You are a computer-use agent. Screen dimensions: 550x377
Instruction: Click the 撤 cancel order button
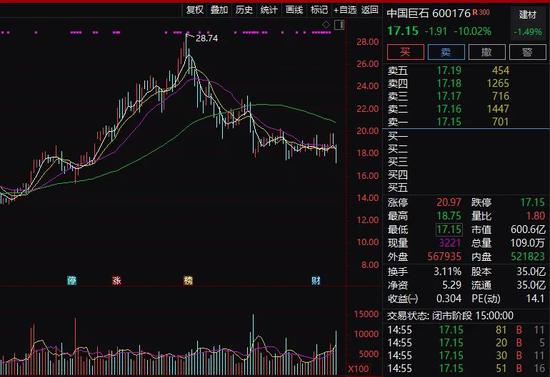pos(487,52)
